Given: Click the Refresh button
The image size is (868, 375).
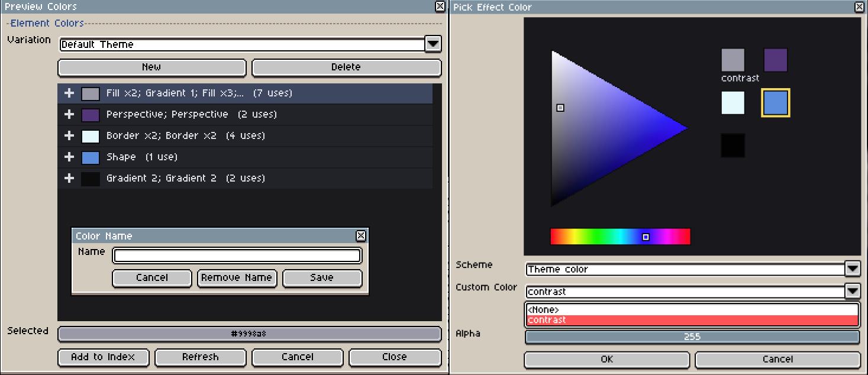Looking at the screenshot, I should click(x=201, y=357).
